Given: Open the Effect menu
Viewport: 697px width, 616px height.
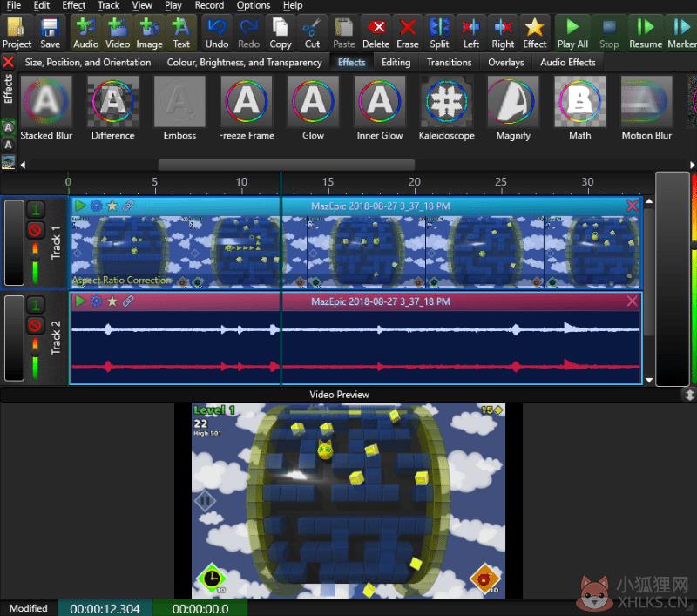Looking at the screenshot, I should 74,5.
